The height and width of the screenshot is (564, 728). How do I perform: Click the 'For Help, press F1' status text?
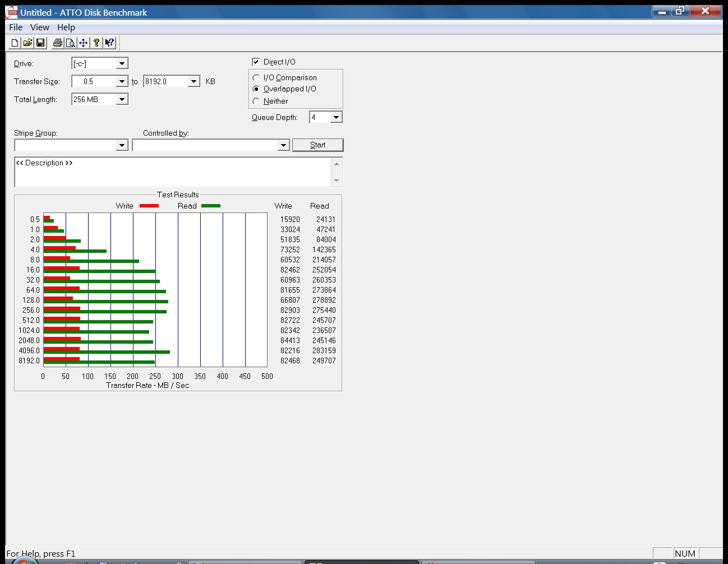(x=40, y=553)
